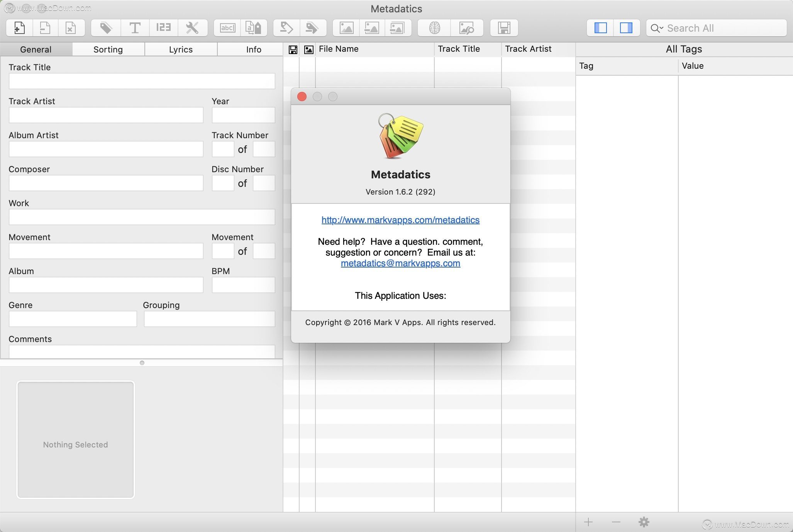The height and width of the screenshot is (532, 793).
Task: Click the artwork search magnifier icon
Action: (x=467, y=28)
